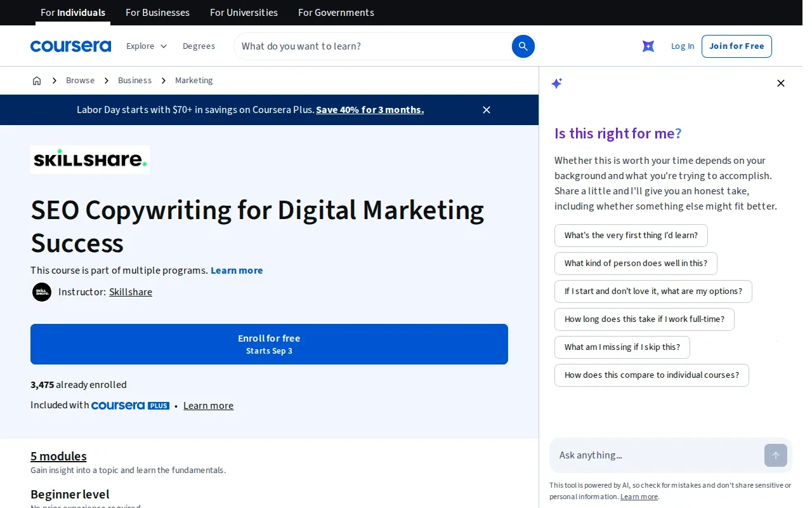Image resolution: width=812 pixels, height=508 pixels.
Task: Open the Degrees menu item
Action: (199, 46)
